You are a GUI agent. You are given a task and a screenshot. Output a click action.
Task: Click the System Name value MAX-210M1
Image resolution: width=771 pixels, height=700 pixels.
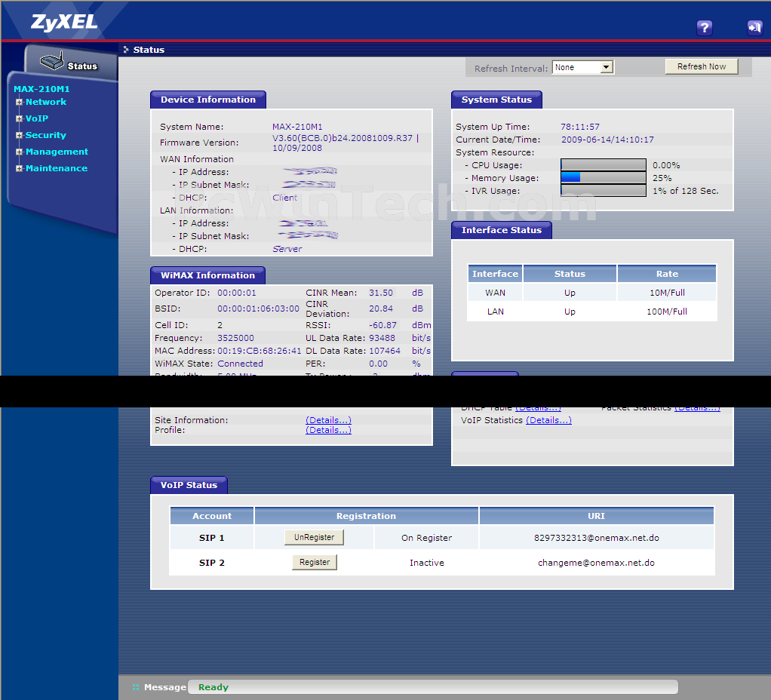click(x=297, y=127)
